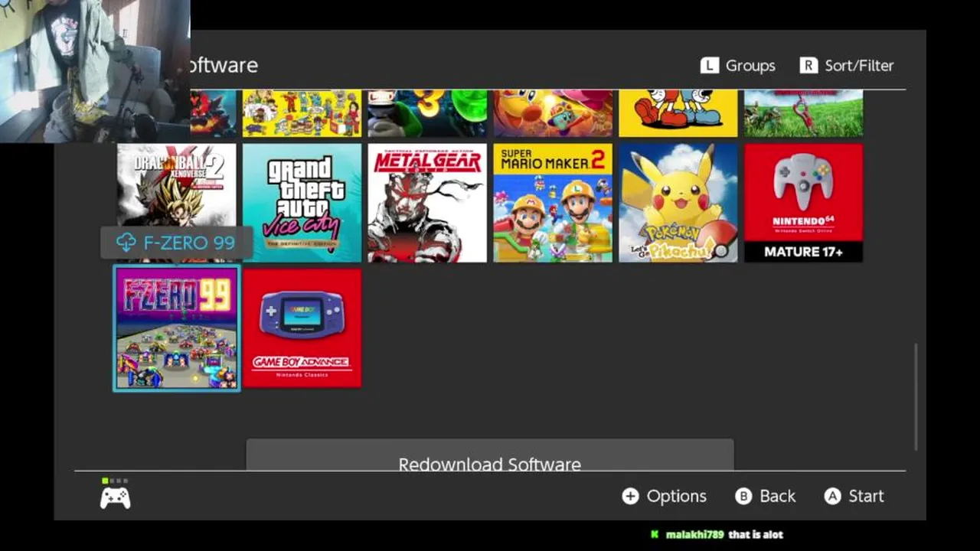Click the cloud download icon on the F-ZERO 99 label
Image resolution: width=980 pixels, height=551 pixels.
tap(126, 243)
